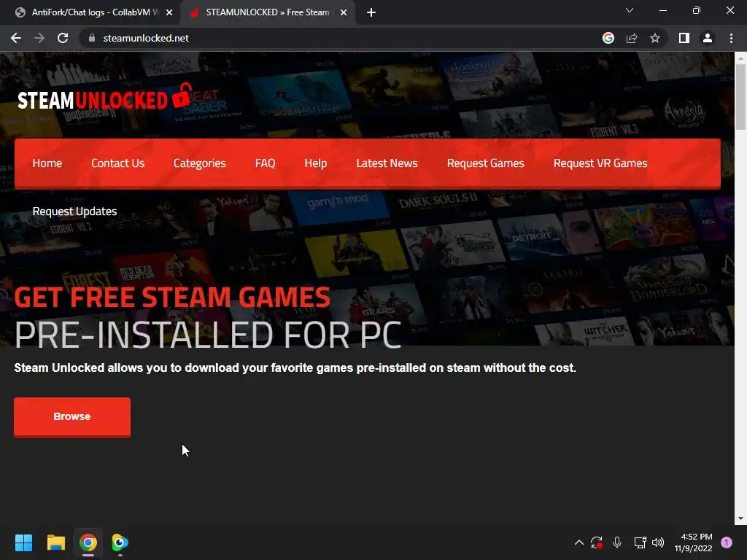
Task: Show hidden system tray icons
Action: (x=578, y=542)
